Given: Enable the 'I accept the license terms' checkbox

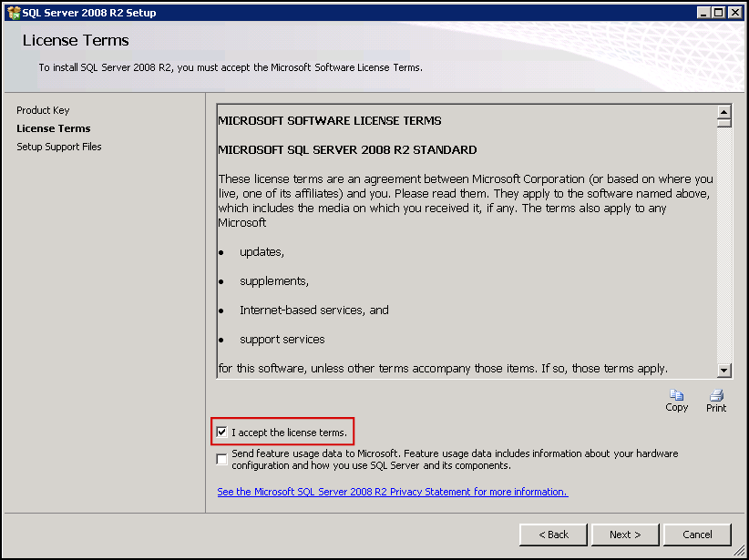Looking at the screenshot, I should click(221, 431).
